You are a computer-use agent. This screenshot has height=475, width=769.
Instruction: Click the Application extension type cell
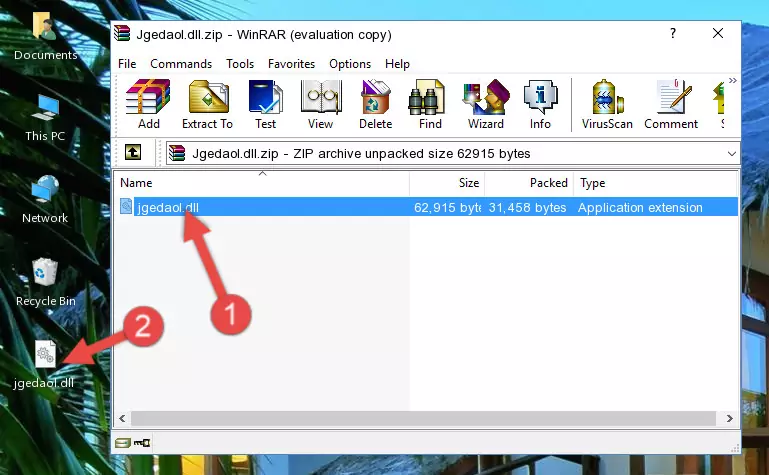[640, 207]
